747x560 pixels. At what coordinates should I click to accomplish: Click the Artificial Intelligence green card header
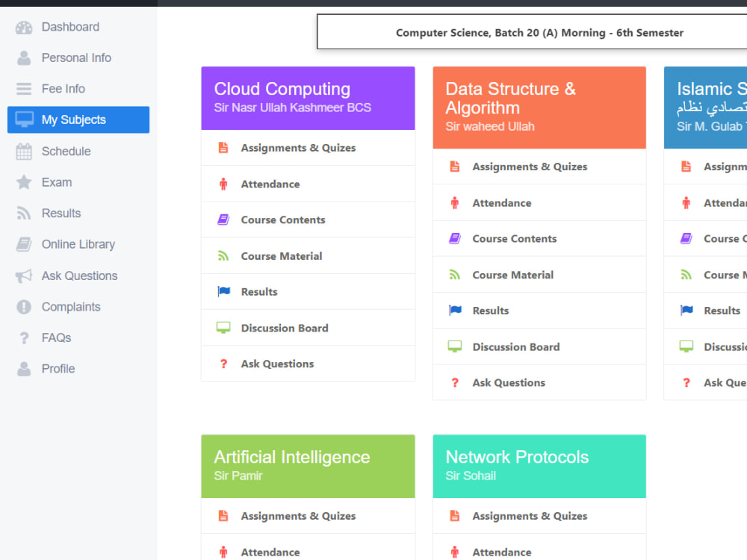(x=308, y=466)
